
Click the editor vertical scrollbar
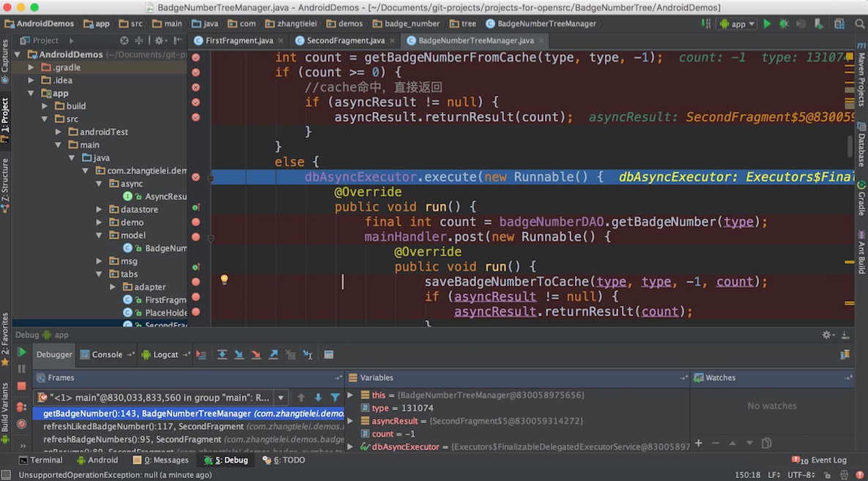coord(850,146)
